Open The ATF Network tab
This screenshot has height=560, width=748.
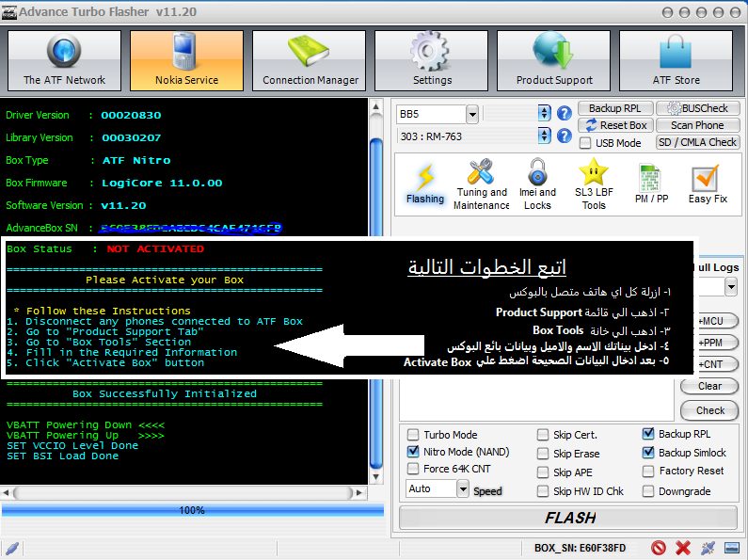(64, 60)
